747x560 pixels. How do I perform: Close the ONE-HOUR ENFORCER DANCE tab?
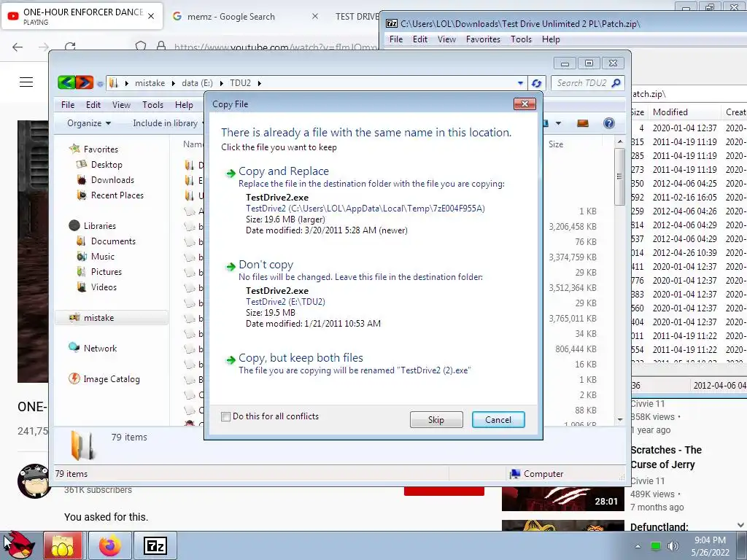click(x=151, y=16)
